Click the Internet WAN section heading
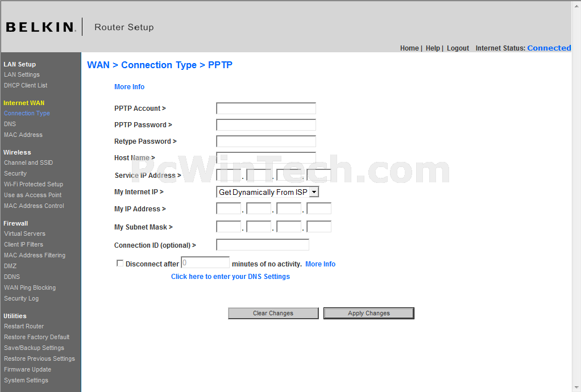 click(24, 103)
